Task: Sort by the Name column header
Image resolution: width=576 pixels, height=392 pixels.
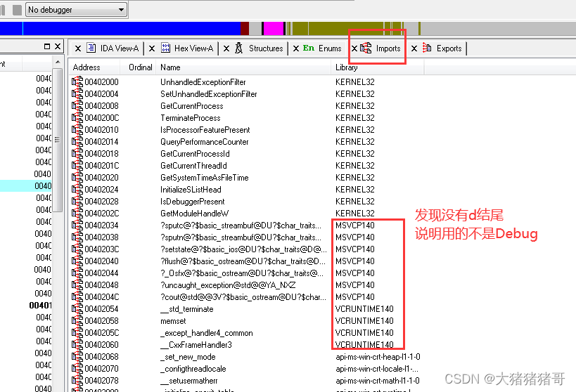Action: tap(170, 67)
